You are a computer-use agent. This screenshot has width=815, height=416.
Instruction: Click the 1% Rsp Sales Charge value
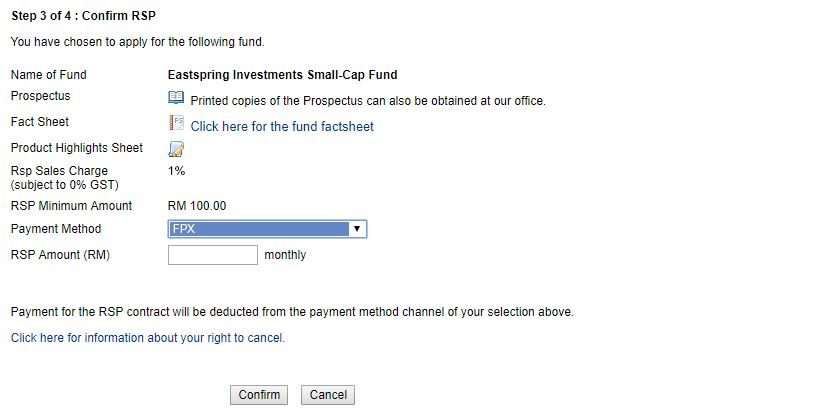click(176, 171)
